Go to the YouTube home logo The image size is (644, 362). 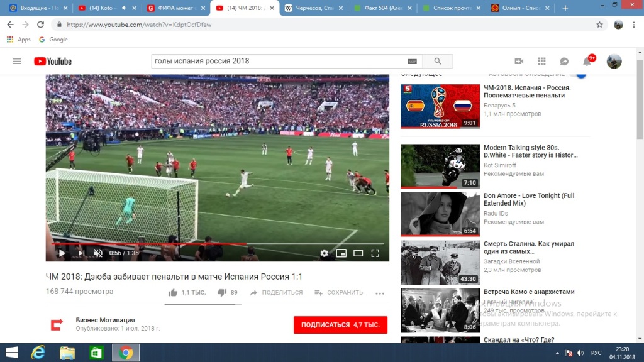(x=53, y=62)
